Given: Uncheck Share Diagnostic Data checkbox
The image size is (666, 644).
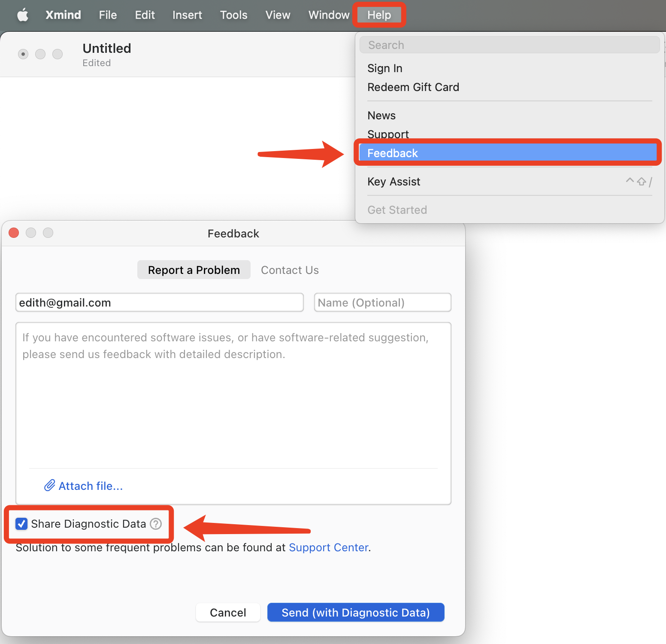Looking at the screenshot, I should 21,524.
